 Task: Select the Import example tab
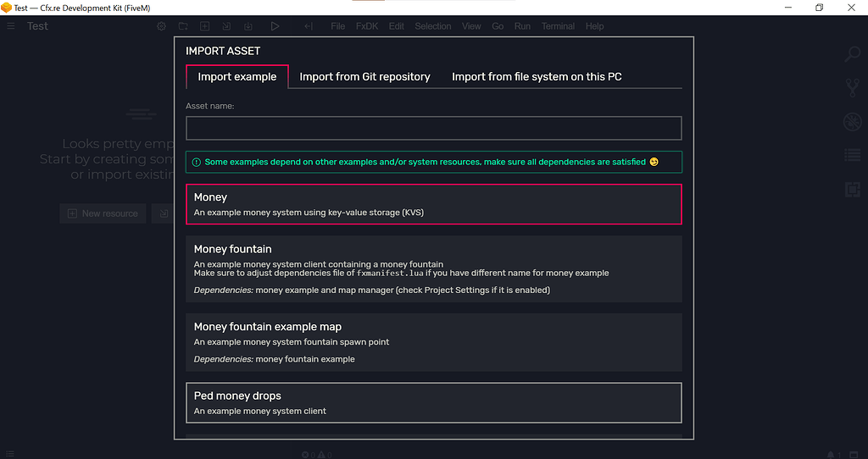point(237,77)
